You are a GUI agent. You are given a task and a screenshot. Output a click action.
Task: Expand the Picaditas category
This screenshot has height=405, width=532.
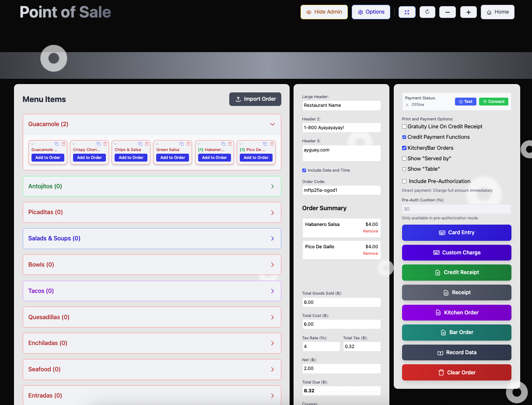click(x=152, y=212)
